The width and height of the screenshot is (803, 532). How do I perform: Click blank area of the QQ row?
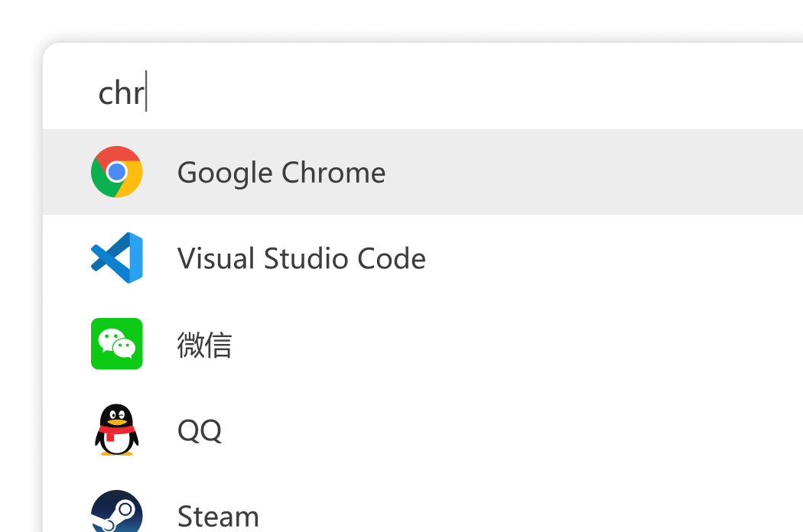pos(512,430)
